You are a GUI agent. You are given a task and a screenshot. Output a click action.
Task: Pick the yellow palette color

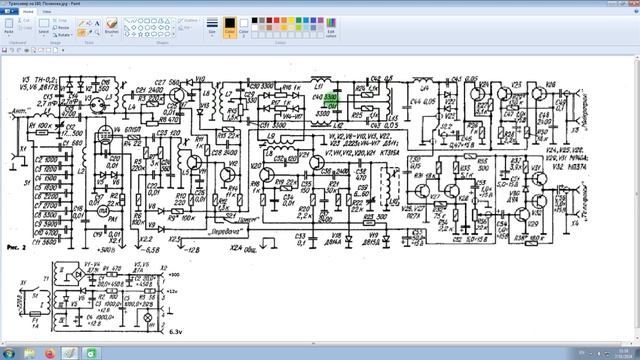point(291,20)
